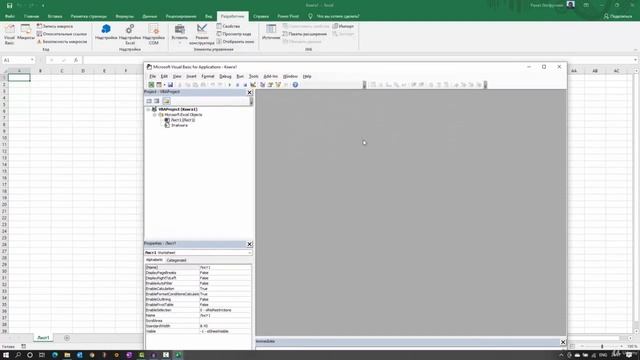Select ЭтаКнига in the project tree

[x=179, y=125]
